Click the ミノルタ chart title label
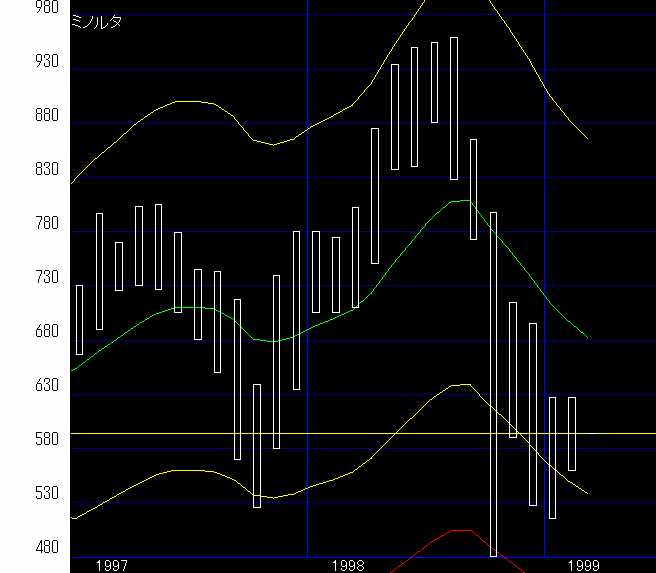Viewport: 656px width, 573px height. coord(98,22)
